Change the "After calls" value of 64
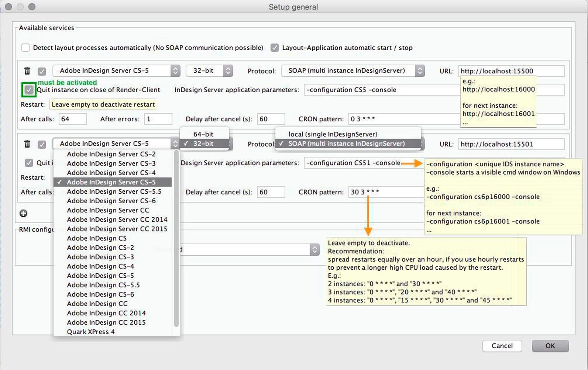This screenshot has height=370, width=588. 72,119
